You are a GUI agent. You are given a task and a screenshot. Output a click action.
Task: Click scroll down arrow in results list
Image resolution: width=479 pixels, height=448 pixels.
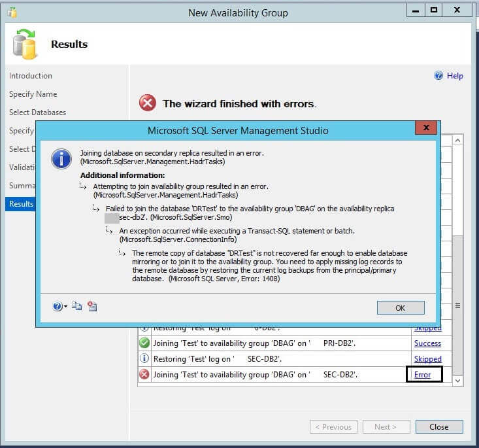coord(457,381)
